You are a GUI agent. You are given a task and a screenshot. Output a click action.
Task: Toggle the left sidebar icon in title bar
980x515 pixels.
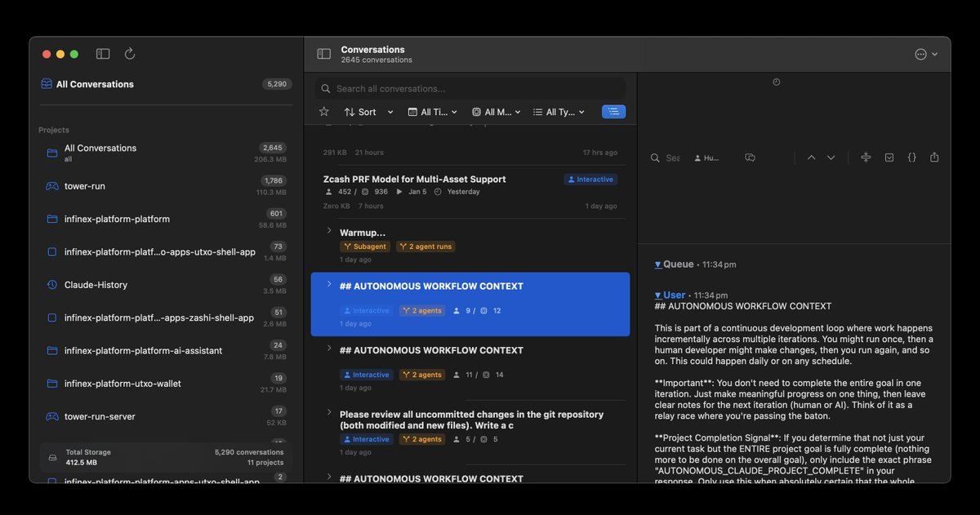pyautogui.click(x=103, y=54)
